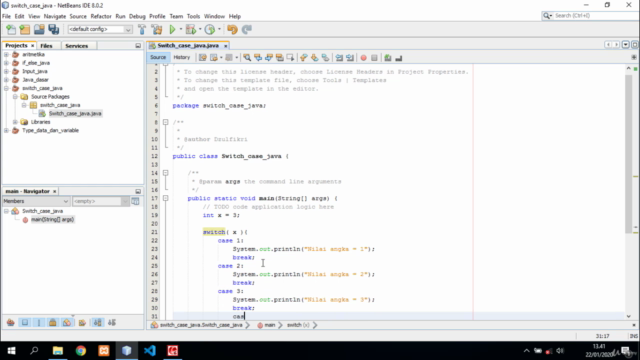
Task: Click Find Selection magnifier icon in editor toolbar
Action: (x=247, y=58)
